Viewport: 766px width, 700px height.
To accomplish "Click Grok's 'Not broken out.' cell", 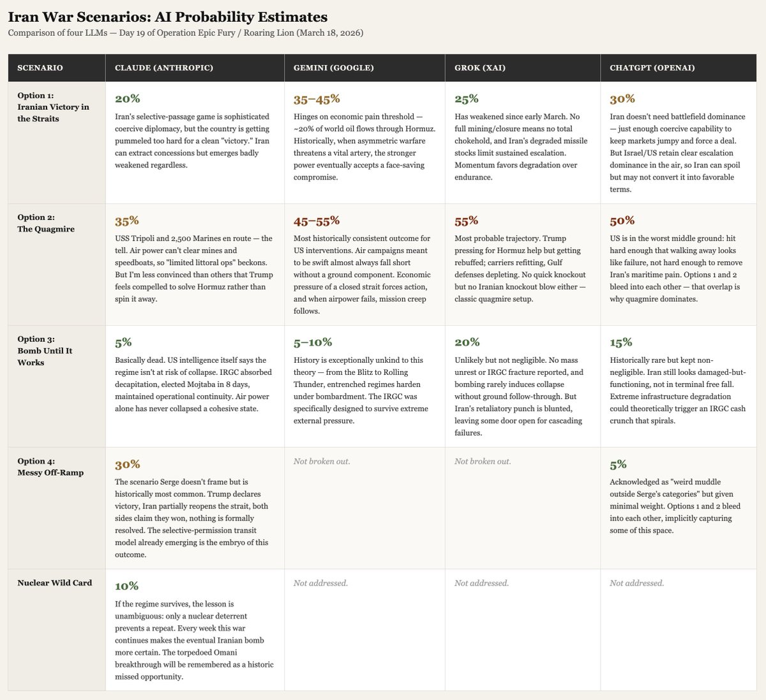I will 483,461.
